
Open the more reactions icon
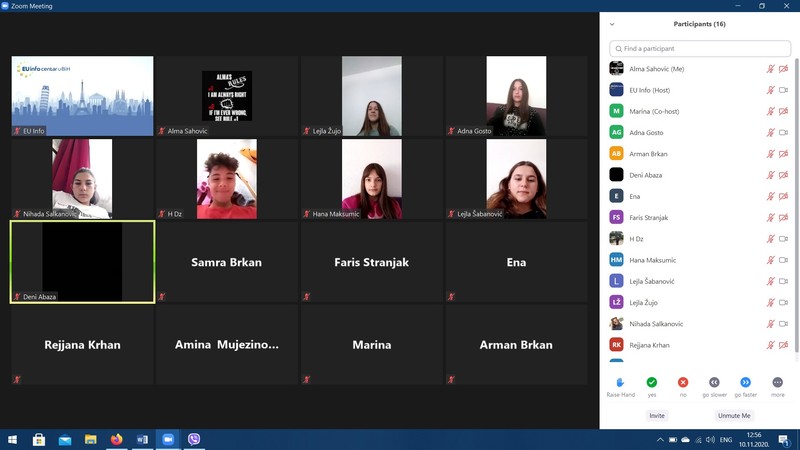pos(777,382)
